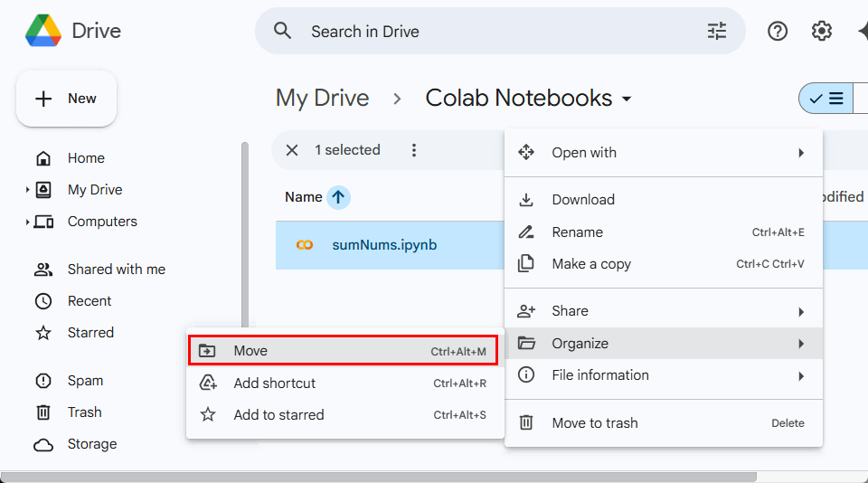Open the Settings gear icon
The height and width of the screenshot is (483, 868).
(x=821, y=32)
